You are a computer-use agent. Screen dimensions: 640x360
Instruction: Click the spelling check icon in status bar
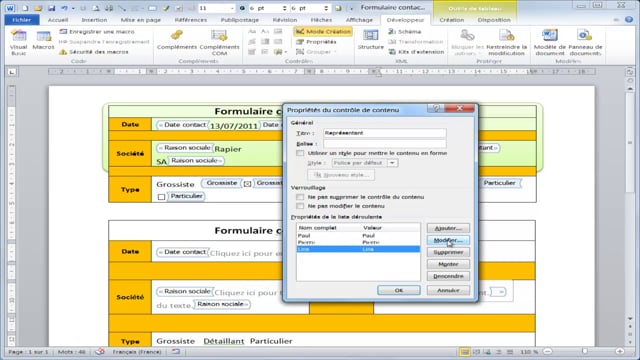pos(100,351)
